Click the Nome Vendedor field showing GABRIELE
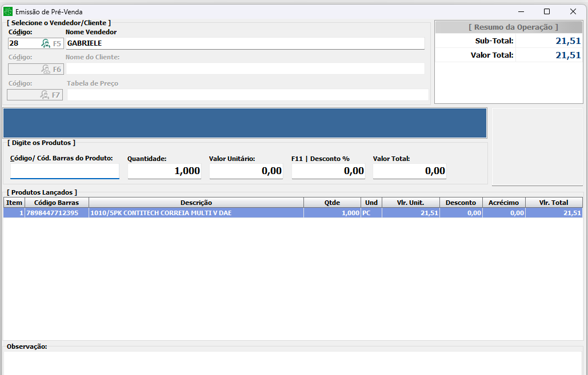Image resolution: width=588 pixels, height=375 pixels. [x=245, y=43]
